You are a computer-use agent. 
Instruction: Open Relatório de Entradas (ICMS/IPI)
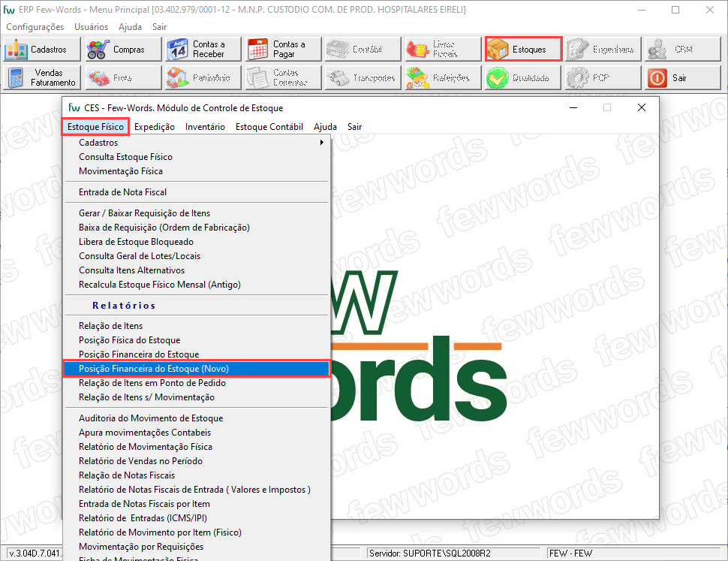[x=197, y=518]
